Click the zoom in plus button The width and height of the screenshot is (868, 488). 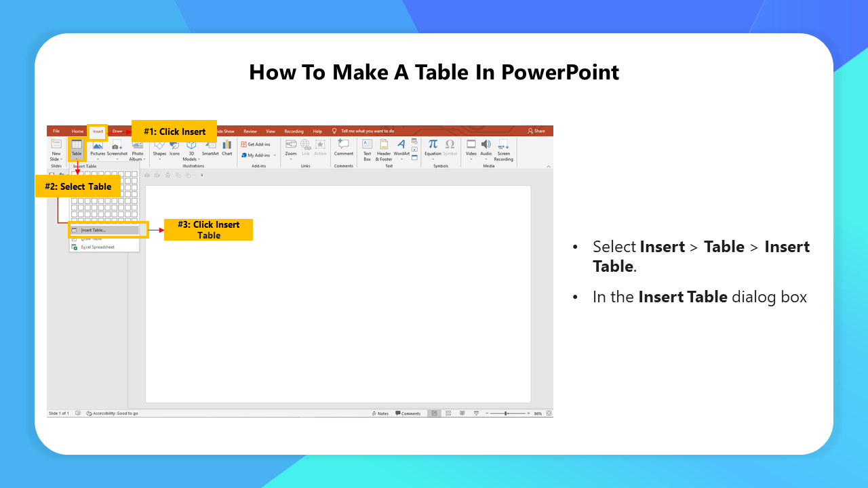(x=528, y=413)
